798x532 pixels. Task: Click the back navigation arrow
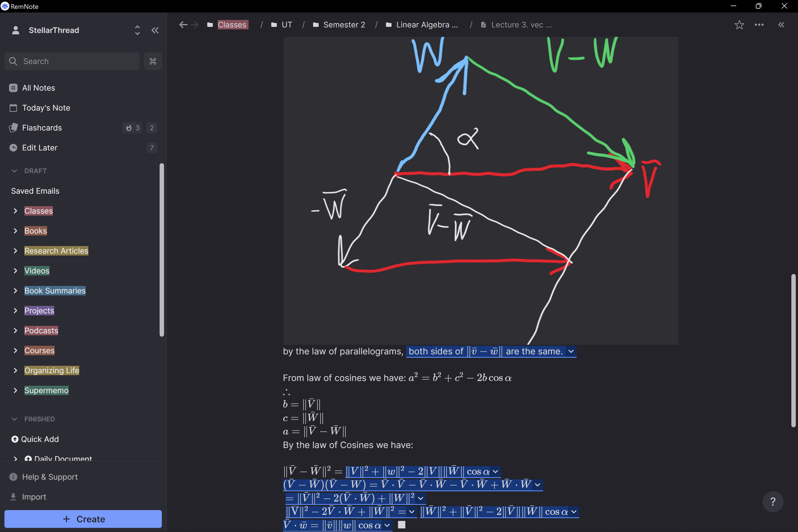click(x=183, y=24)
